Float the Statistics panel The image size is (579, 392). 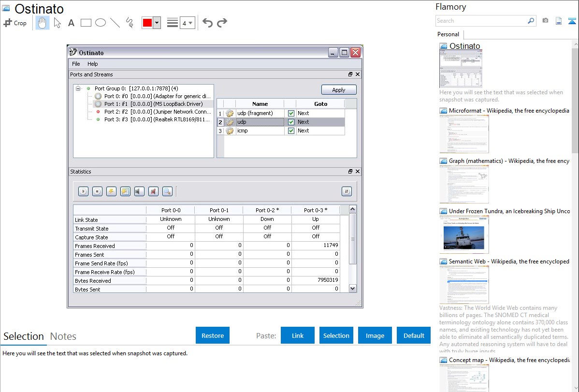click(350, 172)
